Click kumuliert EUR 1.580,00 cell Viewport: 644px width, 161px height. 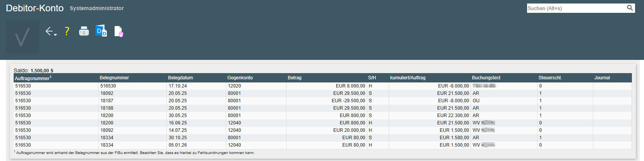pyautogui.click(x=455, y=138)
